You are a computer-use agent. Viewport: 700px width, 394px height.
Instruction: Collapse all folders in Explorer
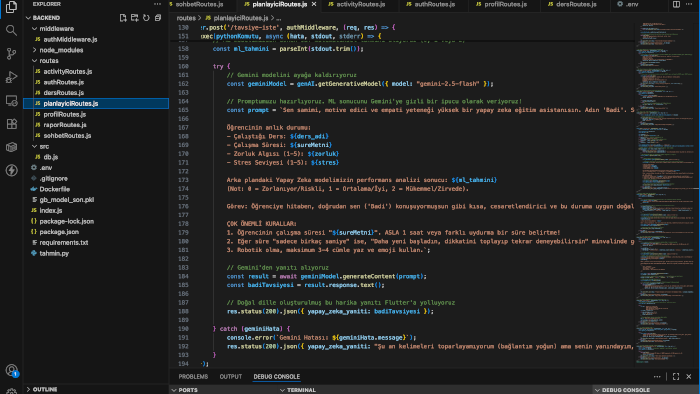click(x=158, y=18)
